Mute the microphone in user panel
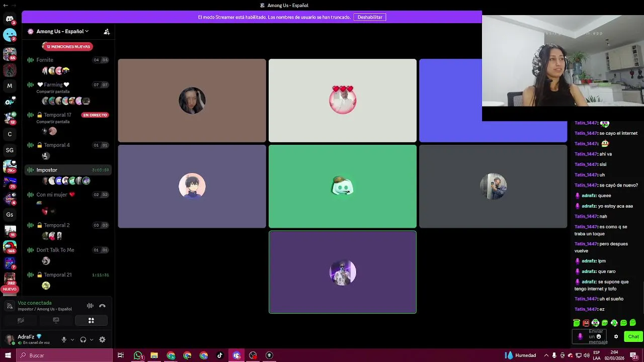644x362 pixels. click(64, 339)
